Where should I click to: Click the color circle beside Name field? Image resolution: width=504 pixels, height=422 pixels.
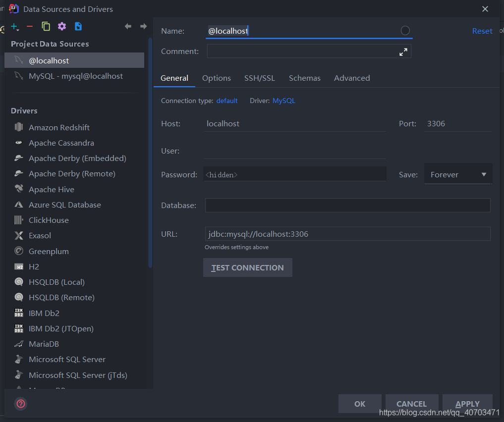[x=405, y=31]
